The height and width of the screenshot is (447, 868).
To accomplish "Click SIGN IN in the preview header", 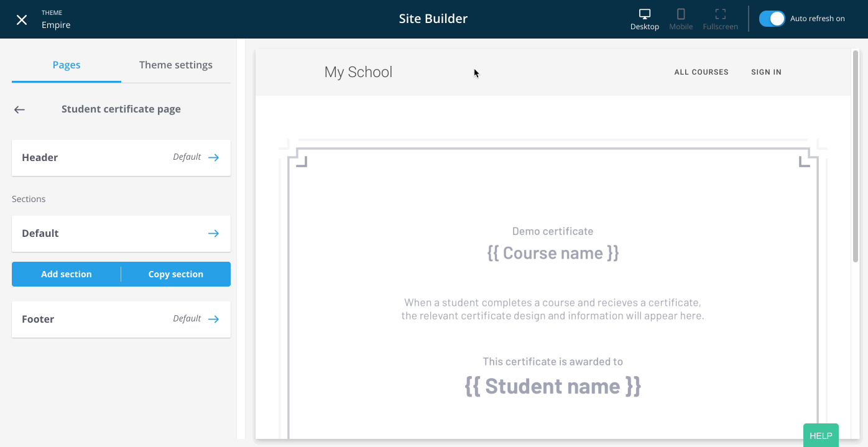I will [766, 71].
